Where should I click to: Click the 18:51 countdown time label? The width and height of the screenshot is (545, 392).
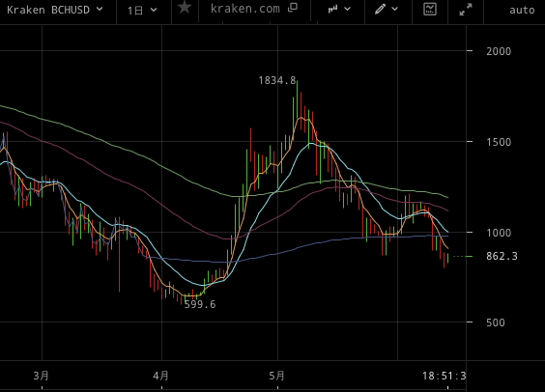(444, 376)
